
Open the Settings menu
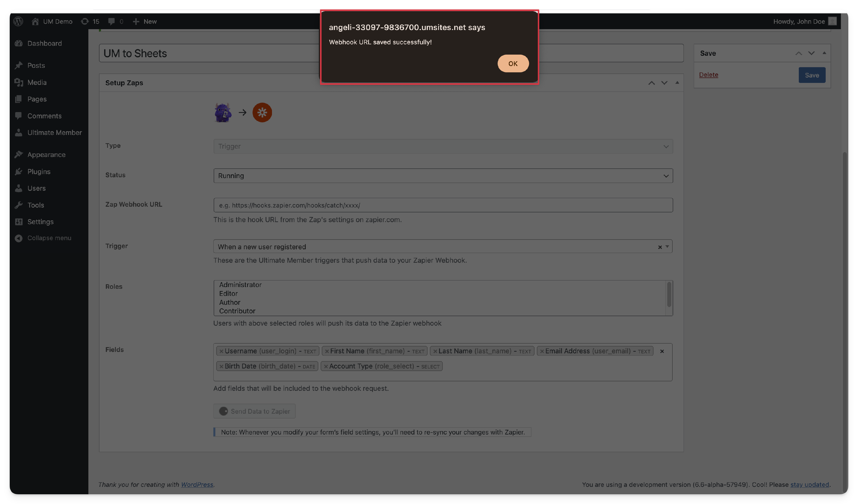[40, 222]
